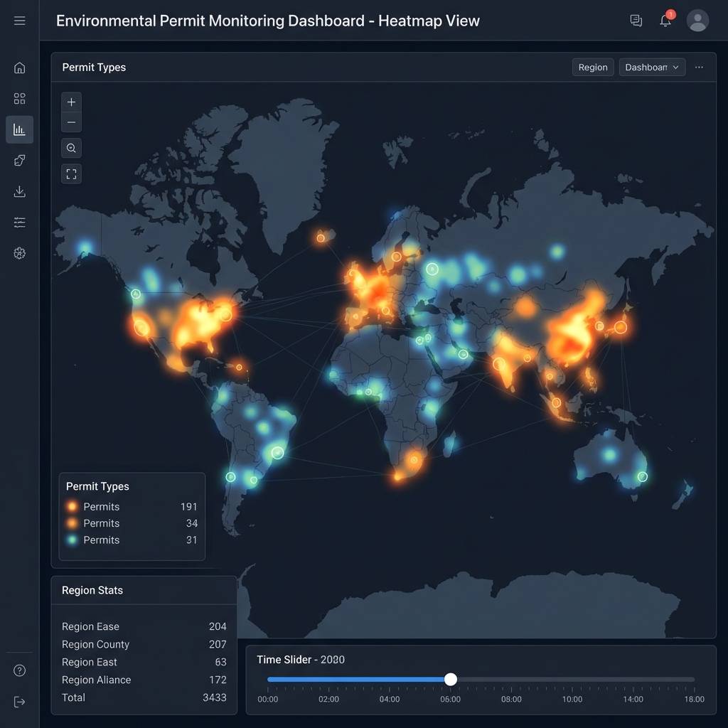Click the 08:00 mark on the slider track
Image resolution: width=728 pixels, height=728 pixels.
pyautogui.click(x=511, y=679)
